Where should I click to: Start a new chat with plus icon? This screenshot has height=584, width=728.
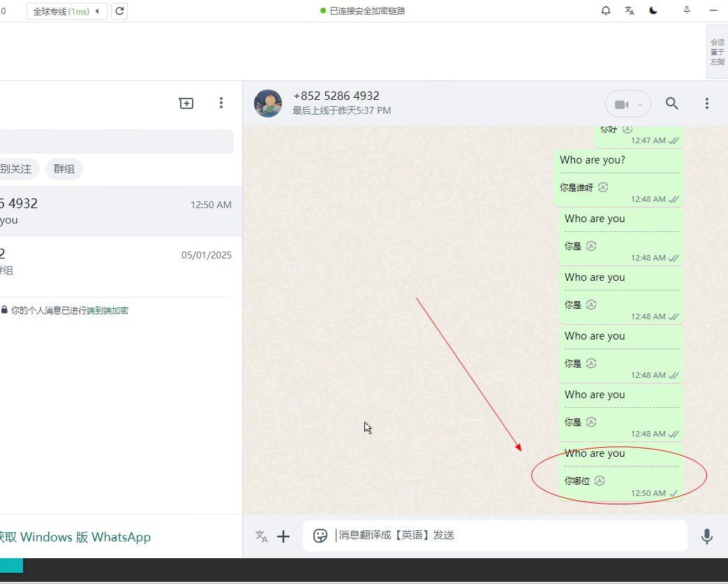tap(186, 103)
